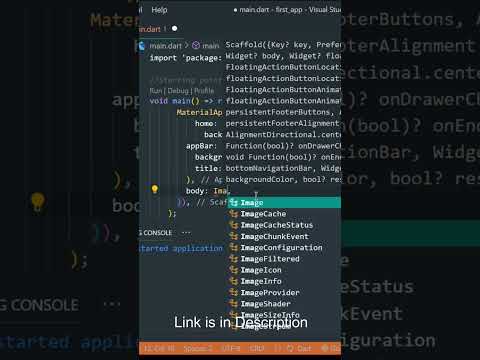This screenshot has width=480, height=360.
Task: Select the ImageCache suggestion
Action: (284, 214)
